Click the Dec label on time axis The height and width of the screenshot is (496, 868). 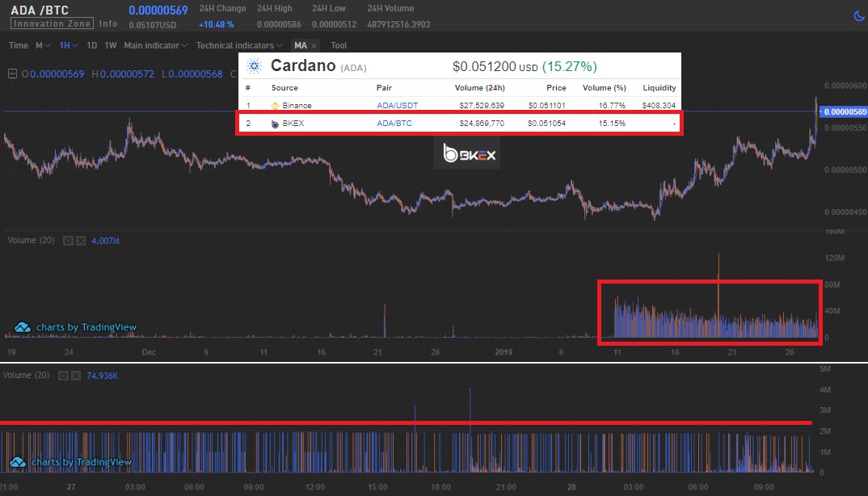149,352
